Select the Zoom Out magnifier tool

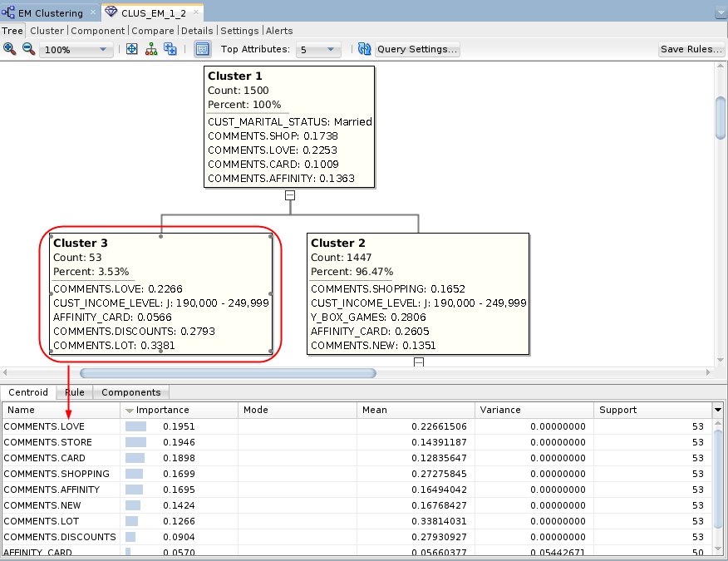pos(28,49)
